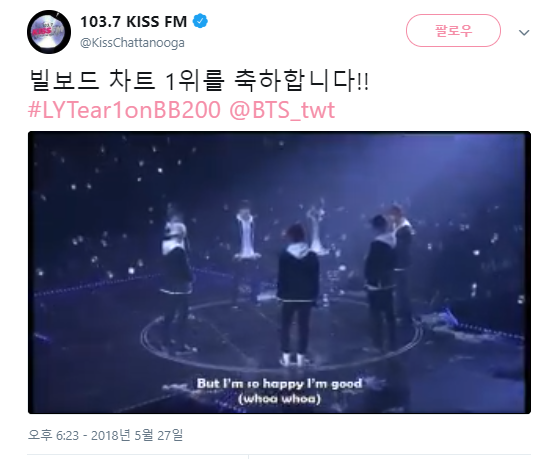Screen dimensions: 550x459
Task: Open the 103.7 KISS FM profile avatar
Action: coord(49,32)
